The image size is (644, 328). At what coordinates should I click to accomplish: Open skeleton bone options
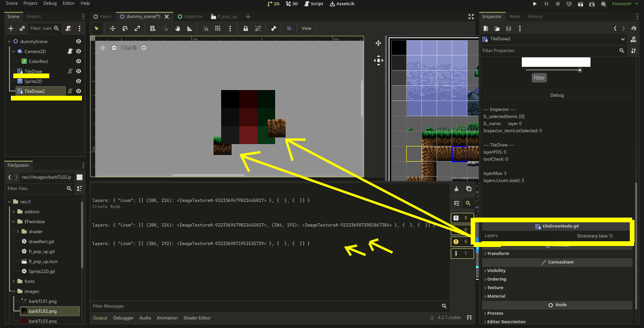(x=274, y=28)
